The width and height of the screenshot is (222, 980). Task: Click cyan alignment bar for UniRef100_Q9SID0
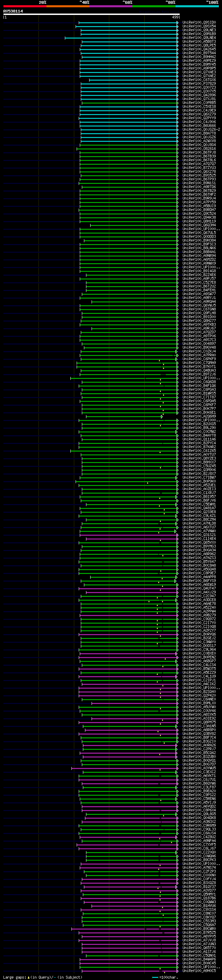click(x=128, y=23)
